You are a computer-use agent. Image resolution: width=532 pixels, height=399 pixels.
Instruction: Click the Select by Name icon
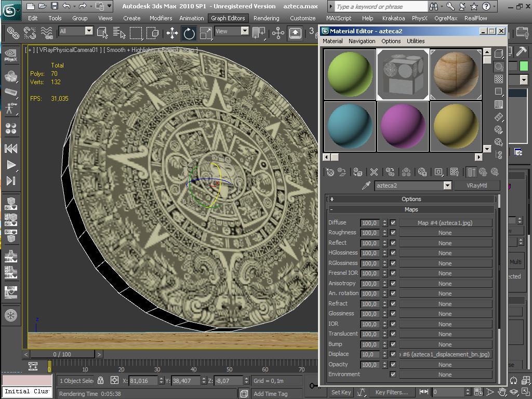119,33
